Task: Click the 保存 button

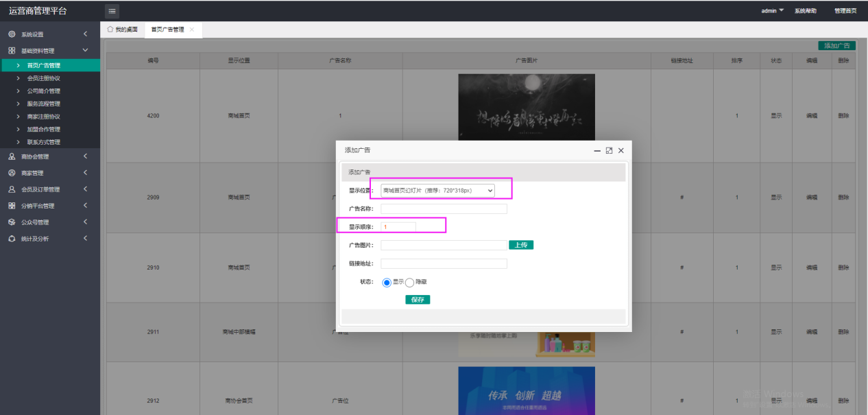Action: 418,300
